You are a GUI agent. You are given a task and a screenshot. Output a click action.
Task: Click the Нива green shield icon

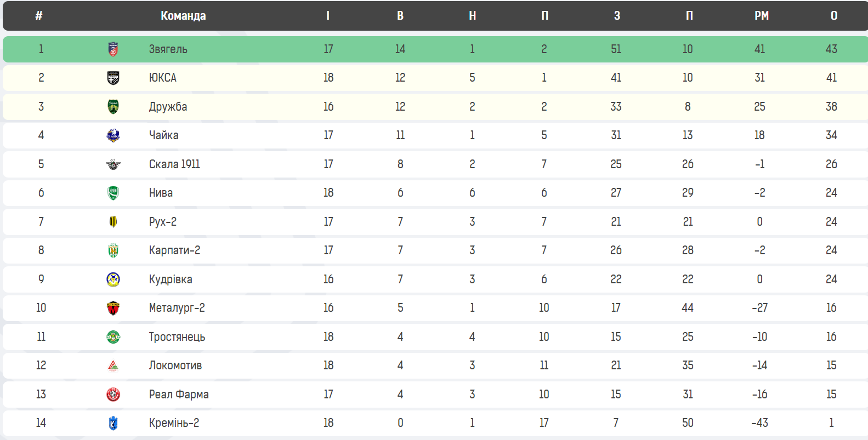pyautogui.click(x=113, y=193)
